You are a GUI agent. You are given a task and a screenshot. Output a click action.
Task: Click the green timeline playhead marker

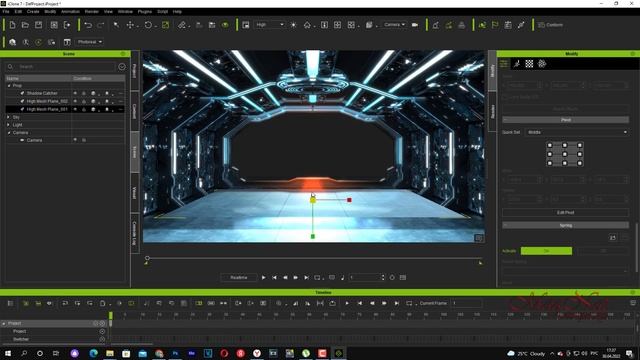pyautogui.click(x=111, y=316)
